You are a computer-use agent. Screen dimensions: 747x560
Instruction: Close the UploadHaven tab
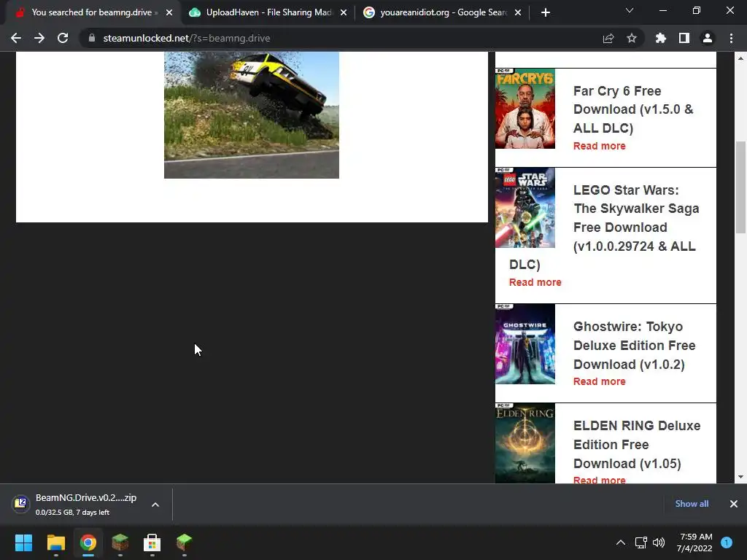[x=344, y=12]
